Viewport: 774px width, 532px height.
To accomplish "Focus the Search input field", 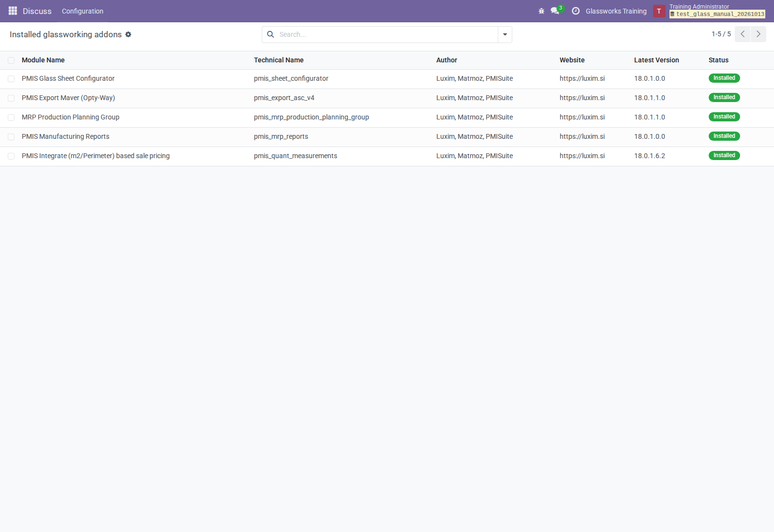I will (x=387, y=34).
